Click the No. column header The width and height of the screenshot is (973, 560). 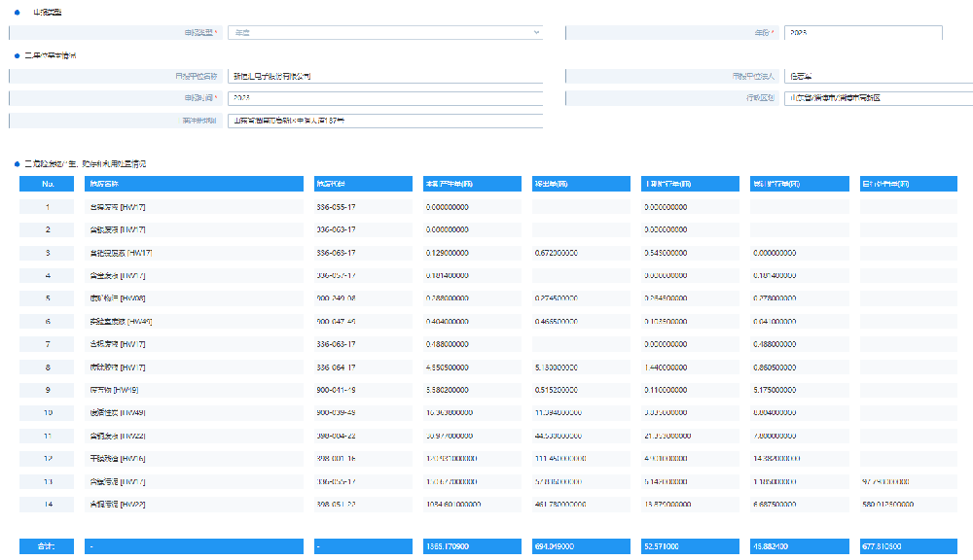click(47, 184)
